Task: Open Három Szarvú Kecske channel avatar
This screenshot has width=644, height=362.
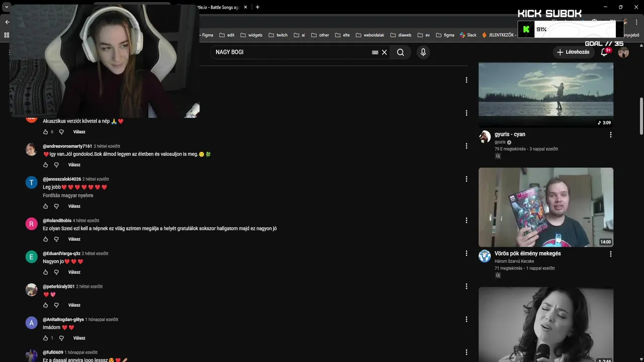Action: pyautogui.click(x=485, y=255)
